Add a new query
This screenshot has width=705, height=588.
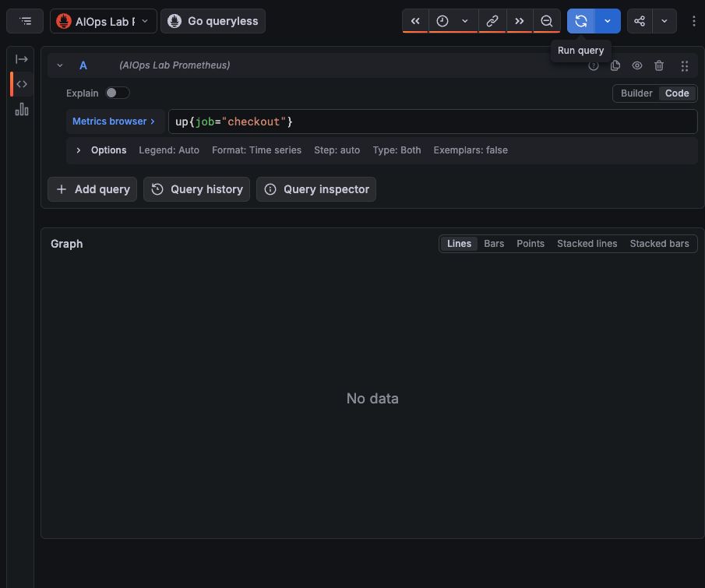(92, 189)
